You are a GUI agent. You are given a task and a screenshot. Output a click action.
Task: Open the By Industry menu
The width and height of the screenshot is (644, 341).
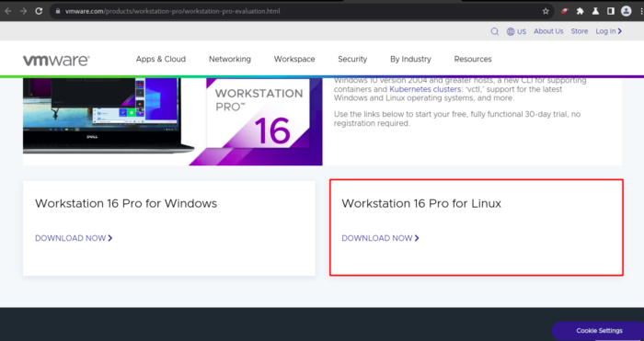pyautogui.click(x=410, y=59)
